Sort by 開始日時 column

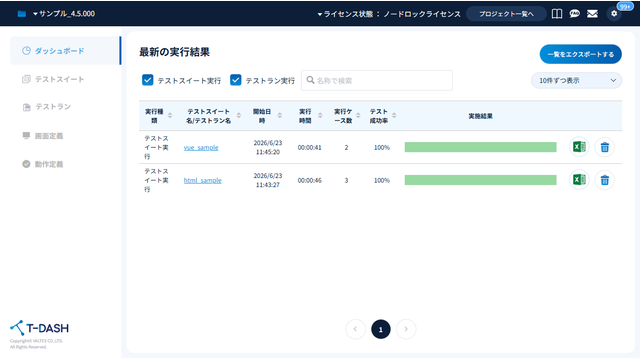tap(280, 116)
